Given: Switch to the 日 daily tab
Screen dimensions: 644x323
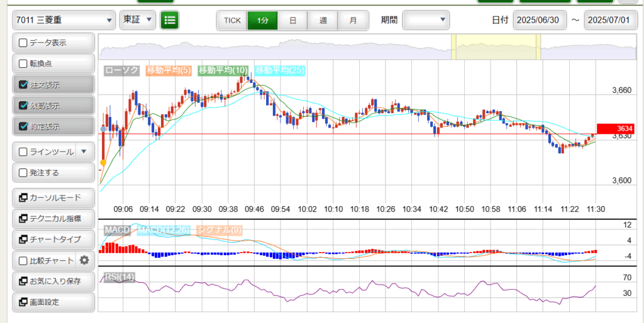Looking at the screenshot, I should click(x=293, y=20).
